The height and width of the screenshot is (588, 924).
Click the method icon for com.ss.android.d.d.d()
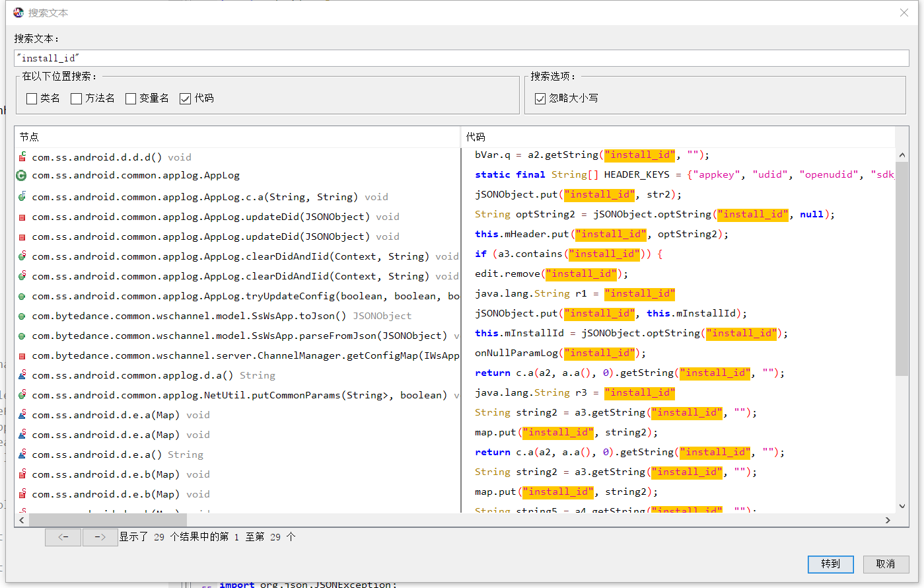22,157
